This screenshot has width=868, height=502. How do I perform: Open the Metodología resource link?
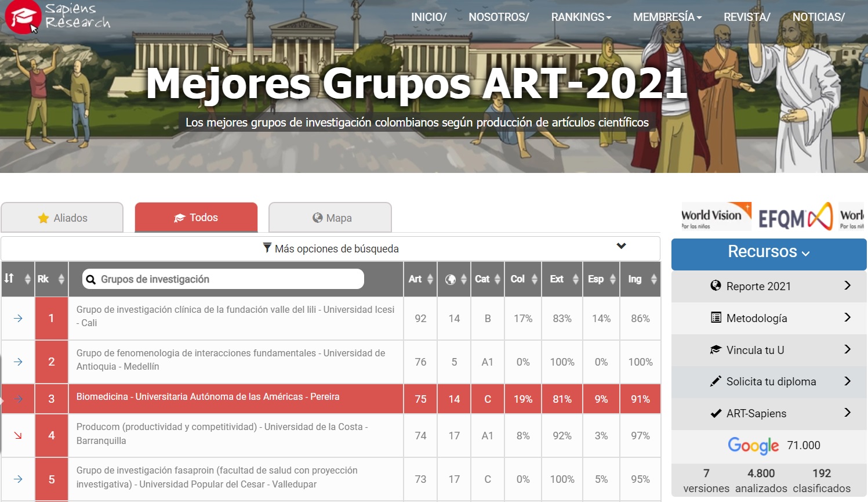coord(769,318)
